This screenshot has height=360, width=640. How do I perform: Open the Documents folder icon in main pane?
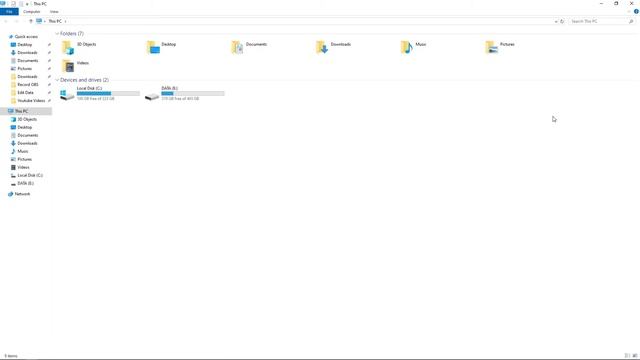[238, 47]
